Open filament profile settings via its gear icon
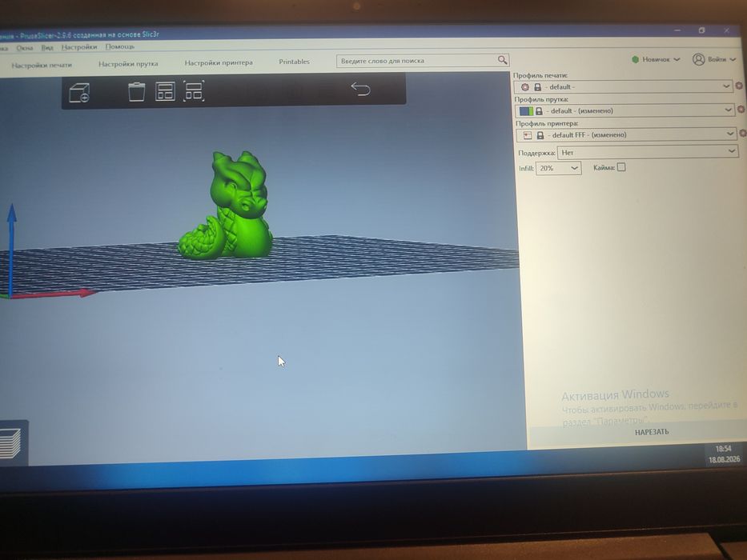 pyautogui.click(x=741, y=109)
